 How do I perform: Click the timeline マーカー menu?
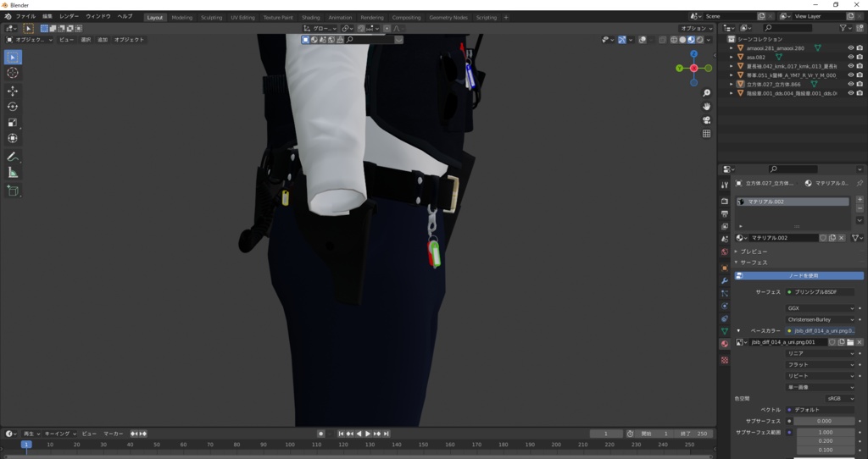114,434
